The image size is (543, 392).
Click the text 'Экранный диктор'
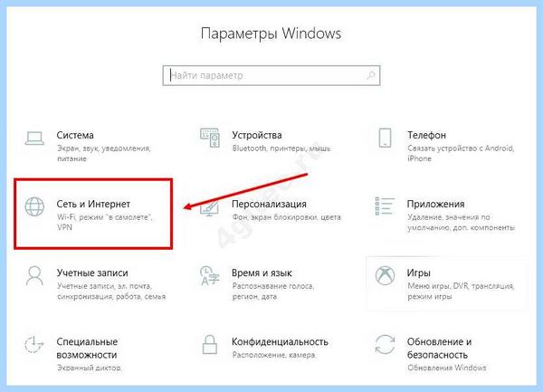pyautogui.click(x=90, y=368)
